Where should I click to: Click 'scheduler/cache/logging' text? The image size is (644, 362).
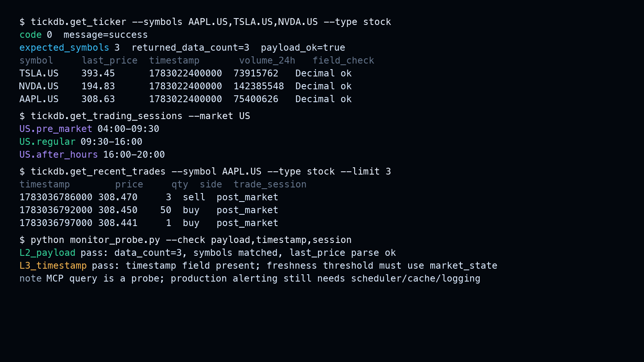pos(416,279)
